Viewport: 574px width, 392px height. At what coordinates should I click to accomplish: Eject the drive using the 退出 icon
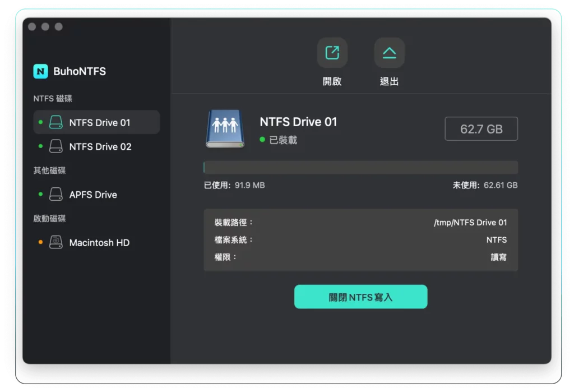pyautogui.click(x=389, y=52)
